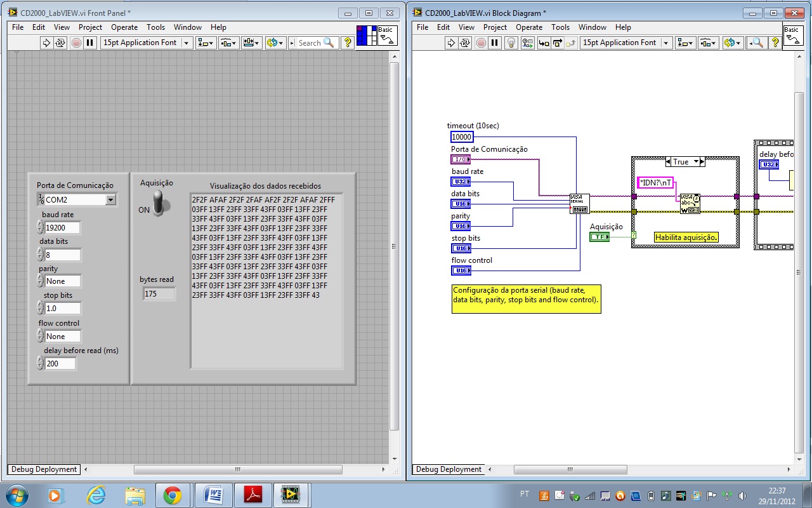This screenshot has height=508, width=812.
Task: Open Reorder menu in Front Panel toolbar
Action: (275, 43)
